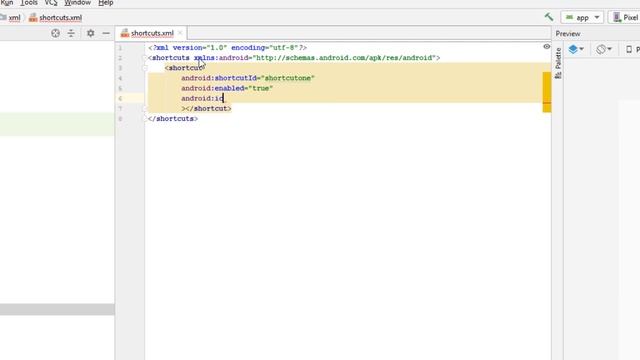The image size is (640, 360).
Task: Click the collapse all icon in project panel
Action: 71,33
